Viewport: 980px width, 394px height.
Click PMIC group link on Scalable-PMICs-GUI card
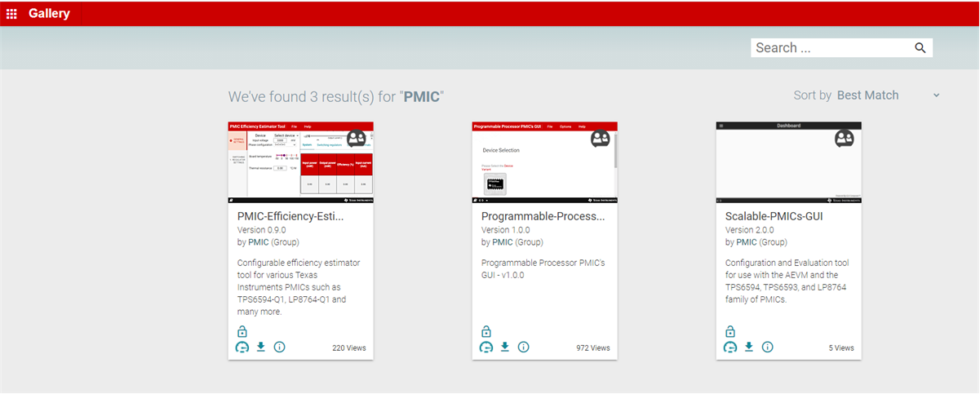click(x=746, y=242)
